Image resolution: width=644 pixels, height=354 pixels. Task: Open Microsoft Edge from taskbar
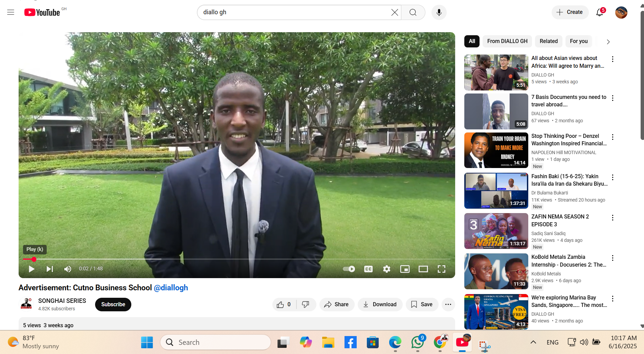tap(395, 342)
